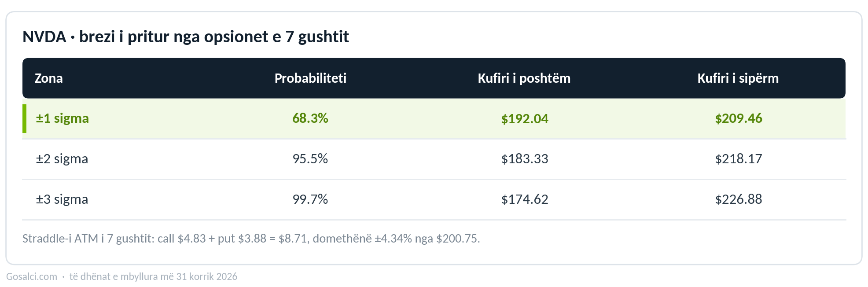Select the ±3 sigma row label
The image size is (868, 287).
(62, 199)
